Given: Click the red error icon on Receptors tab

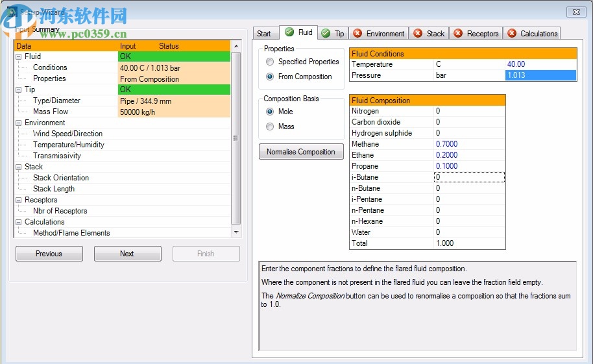Looking at the screenshot, I should coord(458,33).
